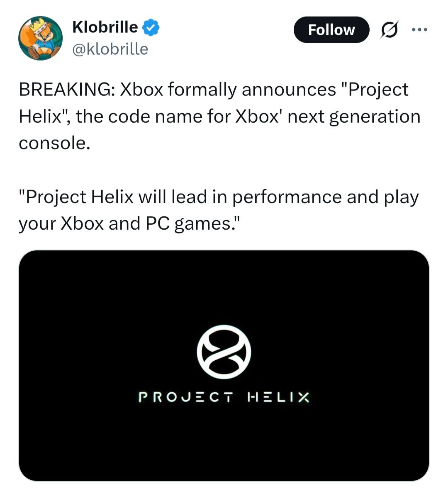Open the three-dot more options menu

tap(419, 30)
